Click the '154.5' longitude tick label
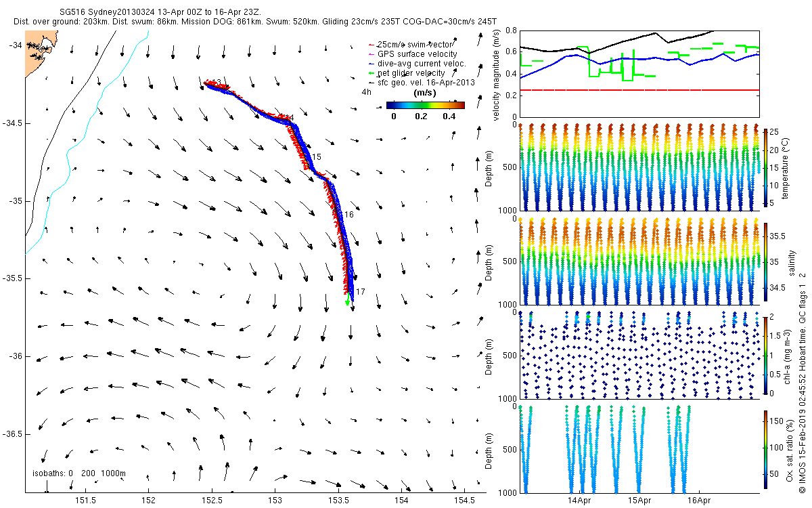This screenshot has width=812, height=508. click(x=465, y=501)
